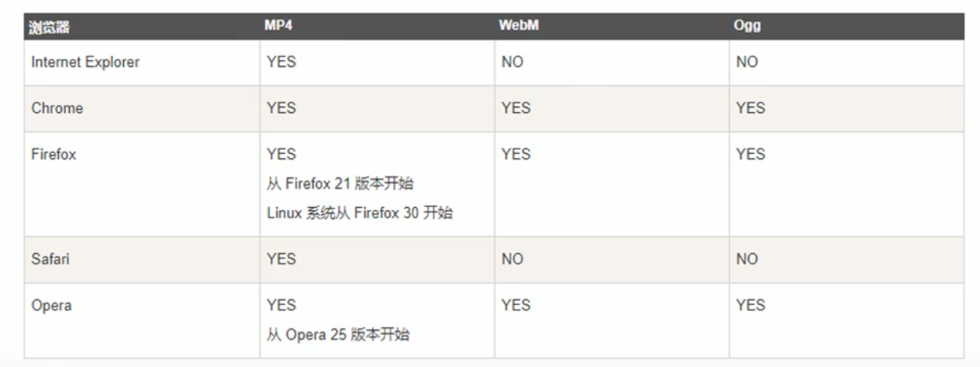Click the 浏览器 column header

pos(49,27)
